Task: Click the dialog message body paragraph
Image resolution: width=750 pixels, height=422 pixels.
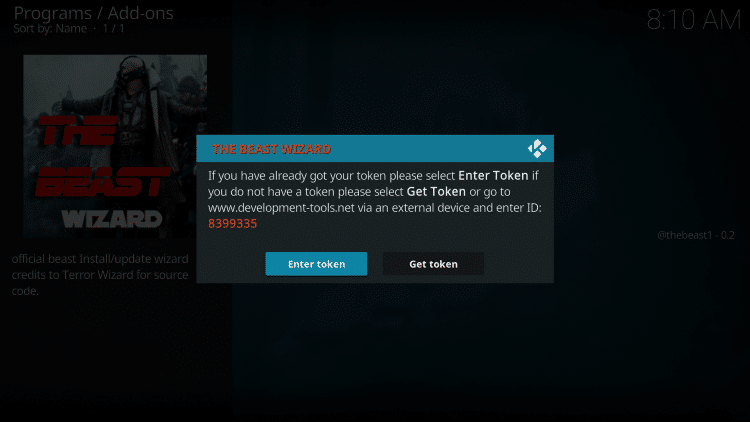Action: 375,200
